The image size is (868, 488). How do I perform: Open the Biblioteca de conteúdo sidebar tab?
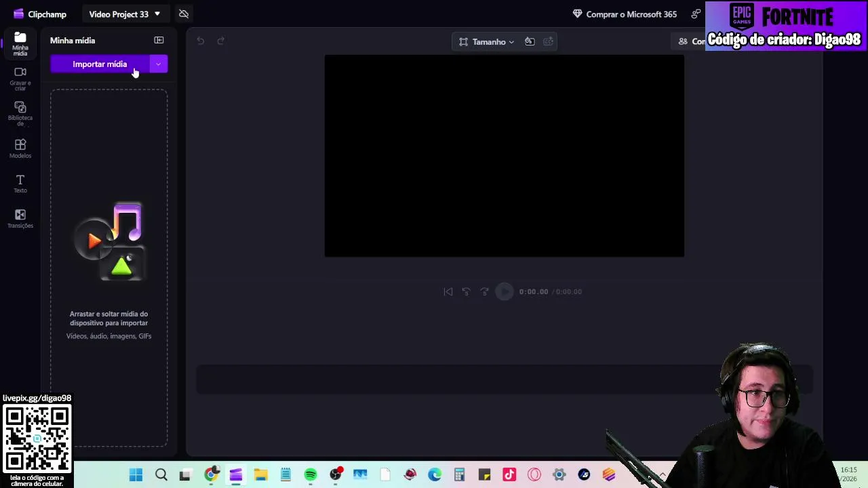coord(20,114)
